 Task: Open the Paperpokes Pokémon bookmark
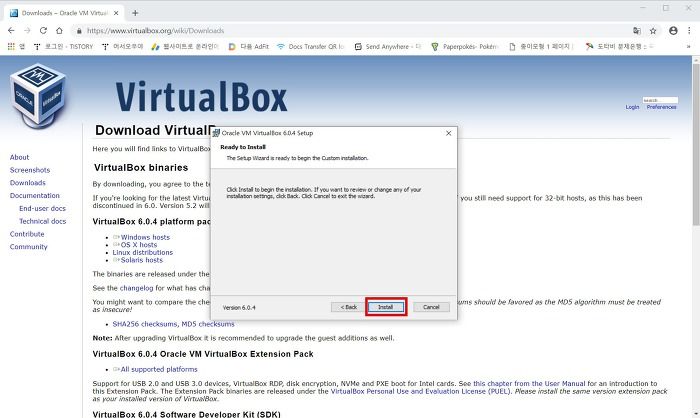click(465, 46)
